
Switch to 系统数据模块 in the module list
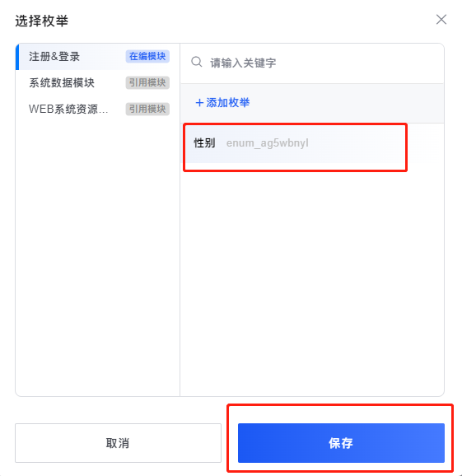[98, 83]
